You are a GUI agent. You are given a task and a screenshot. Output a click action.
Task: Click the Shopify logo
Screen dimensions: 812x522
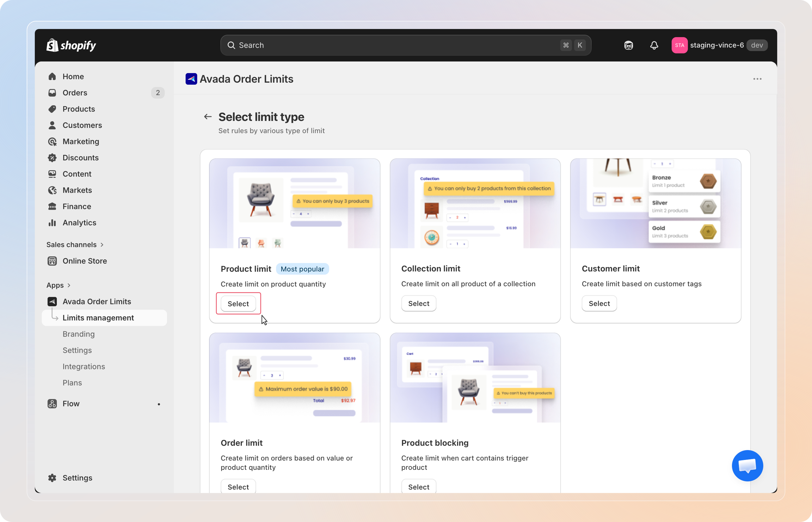pyautogui.click(x=71, y=45)
